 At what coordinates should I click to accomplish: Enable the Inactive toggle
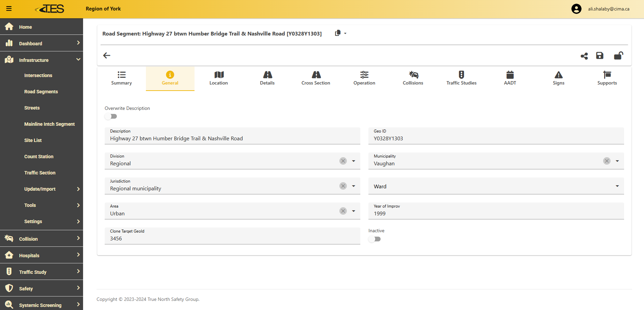tap(375, 239)
